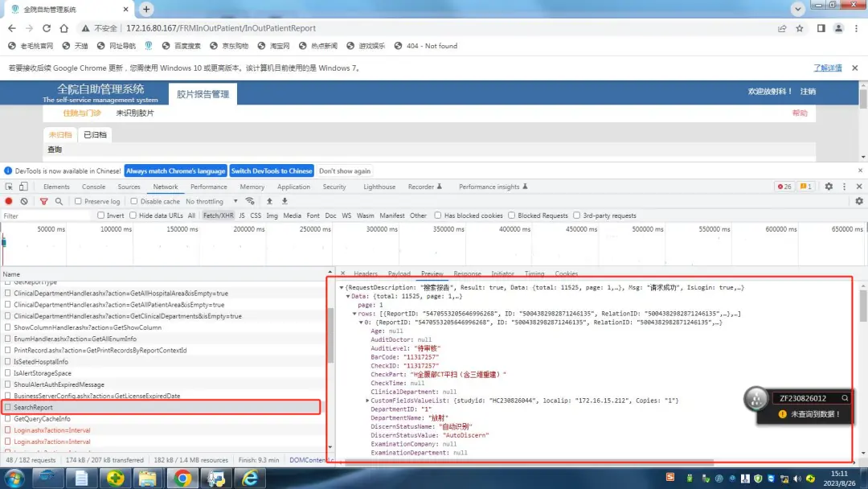Open the browser tab search dropdown

(x=798, y=9)
